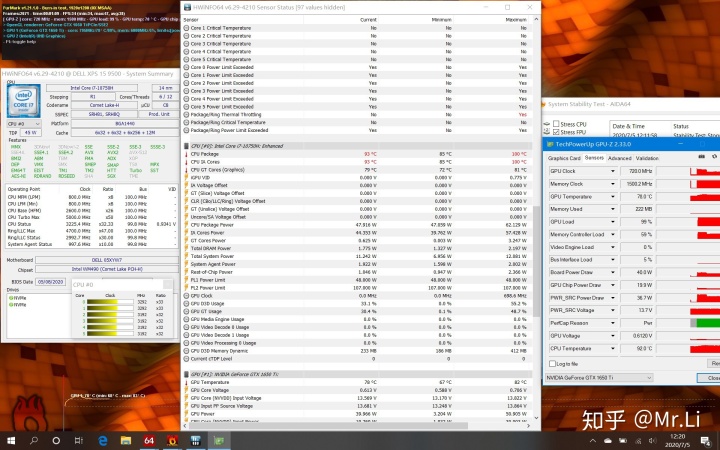
Task: Open taskbar Search magnifier icon
Action: click(34, 440)
